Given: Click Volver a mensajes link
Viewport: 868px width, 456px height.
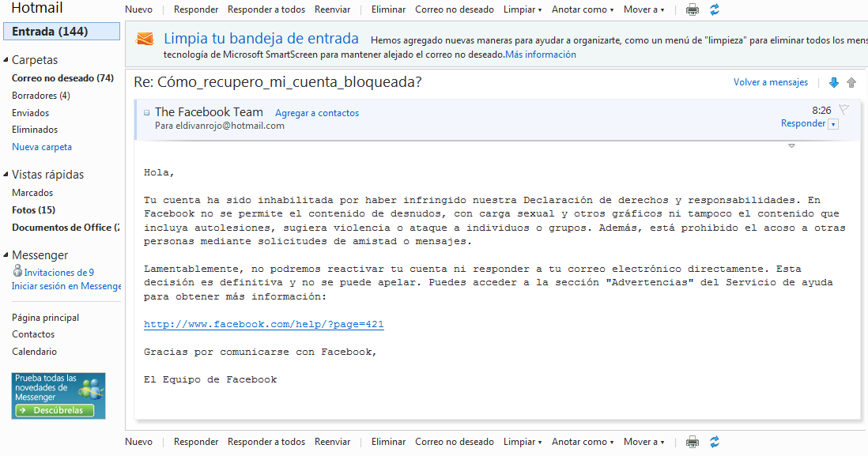Looking at the screenshot, I should tap(771, 82).
